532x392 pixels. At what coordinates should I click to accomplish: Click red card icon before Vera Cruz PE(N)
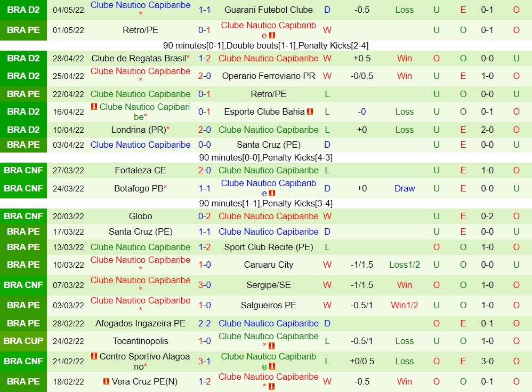106,381
